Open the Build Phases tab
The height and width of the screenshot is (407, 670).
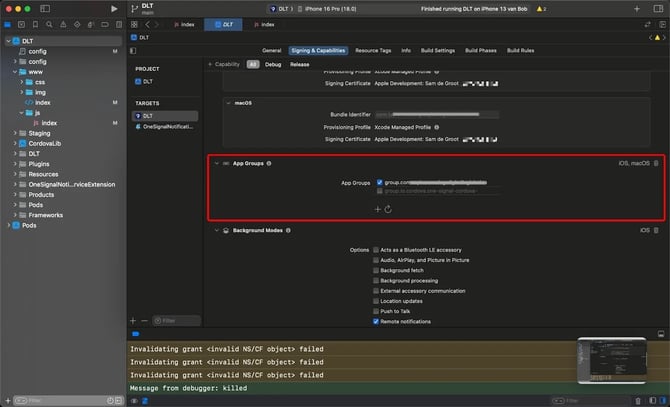482,50
